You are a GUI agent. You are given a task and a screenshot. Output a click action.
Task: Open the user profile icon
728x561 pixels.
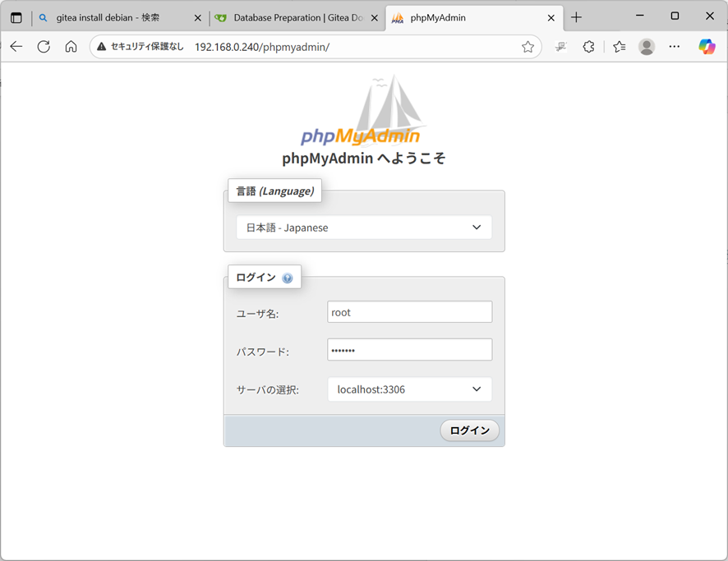[647, 46]
